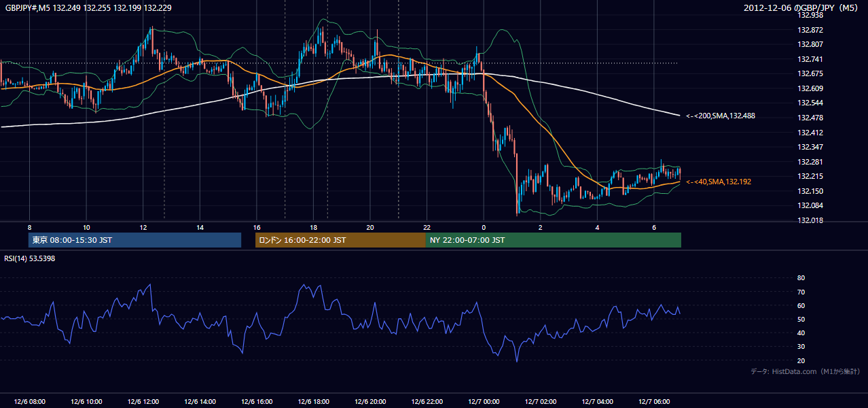Viewport: 868px width, 408px height.
Task: Click the bottom time label 12/6 22:00
Action: click(427, 402)
